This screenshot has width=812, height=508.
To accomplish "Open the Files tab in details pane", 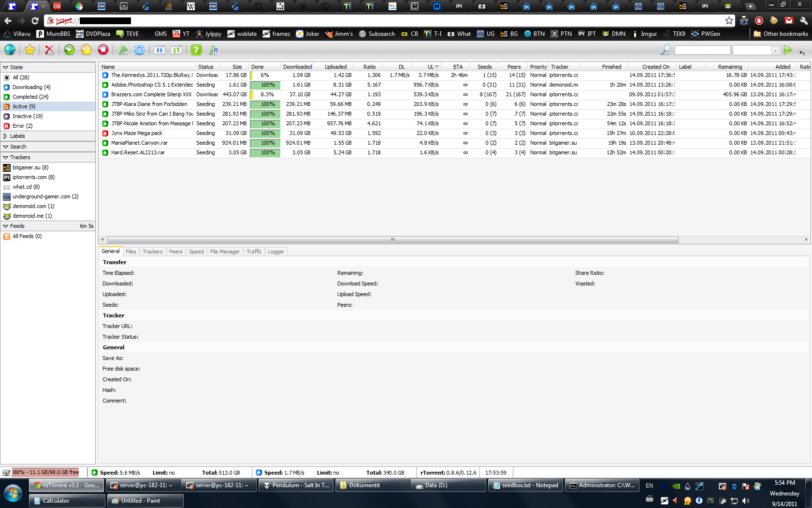I will point(130,252).
